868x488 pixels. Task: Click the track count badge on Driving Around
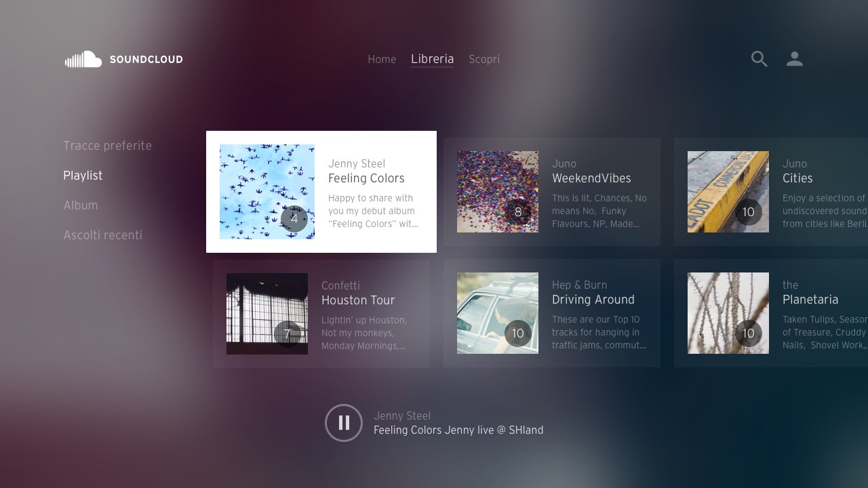(x=518, y=333)
